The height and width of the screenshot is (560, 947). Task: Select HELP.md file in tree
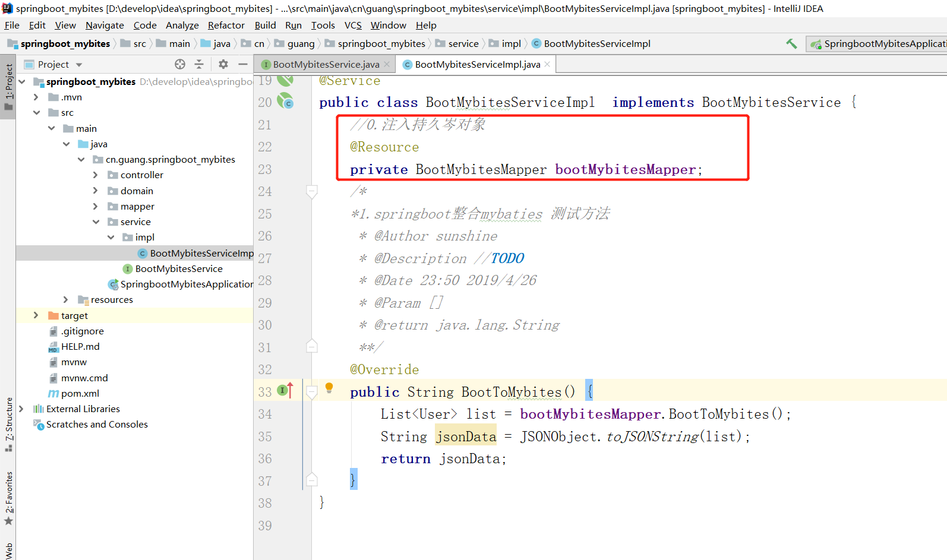[74, 346]
